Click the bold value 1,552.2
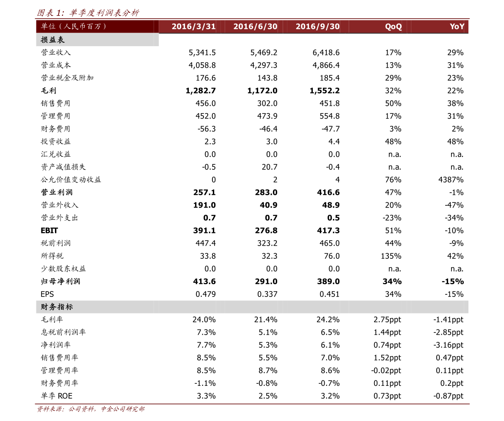The height and width of the screenshot is (421, 504). 325,91
